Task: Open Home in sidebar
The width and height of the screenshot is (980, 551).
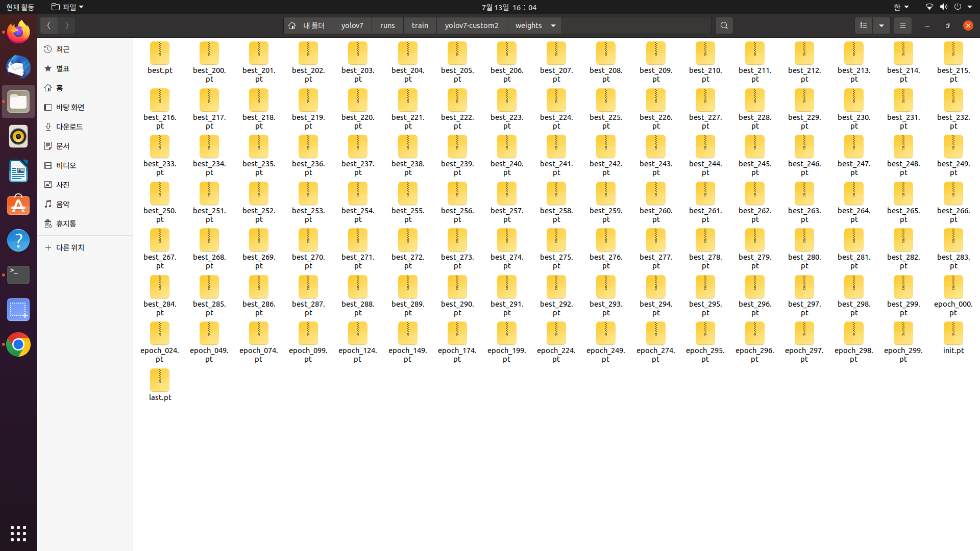Action: (x=85, y=88)
